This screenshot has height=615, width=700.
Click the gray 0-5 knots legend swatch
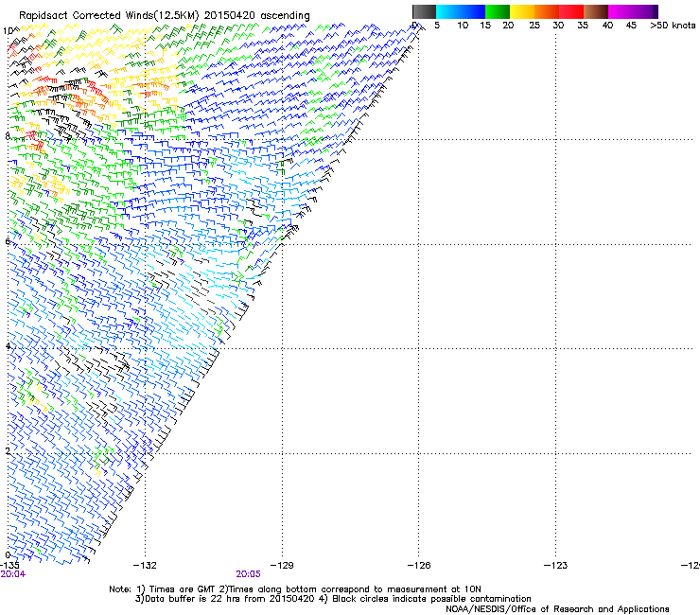coord(424,11)
